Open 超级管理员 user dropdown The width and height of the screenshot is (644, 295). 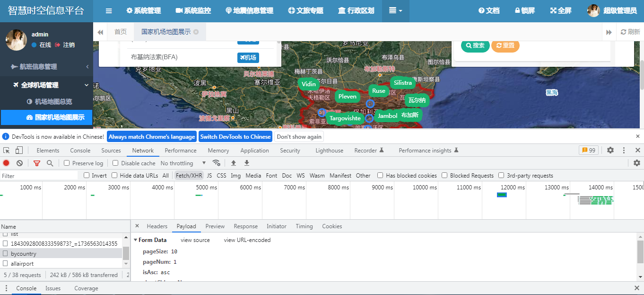coord(612,11)
